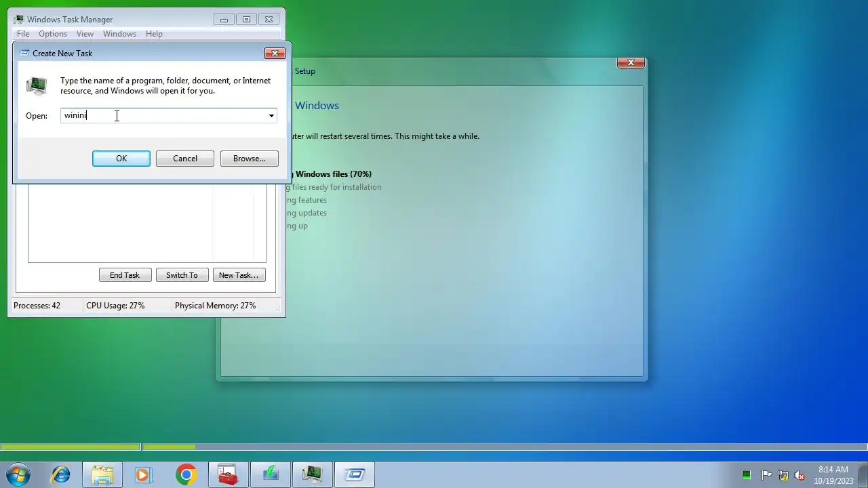
Task: Click the New Task... button
Action: pos(239,275)
